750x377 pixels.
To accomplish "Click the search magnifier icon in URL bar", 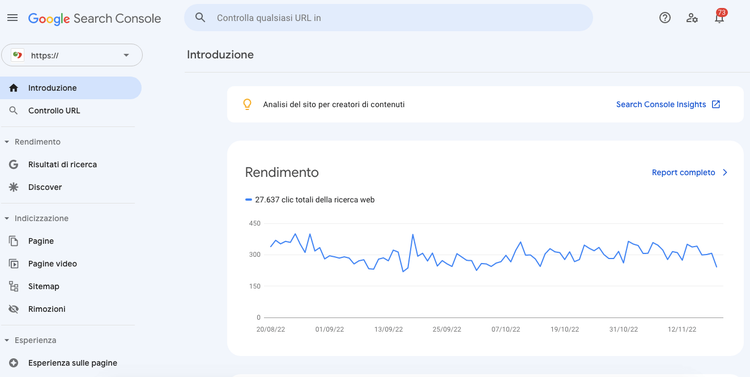I will [200, 18].
